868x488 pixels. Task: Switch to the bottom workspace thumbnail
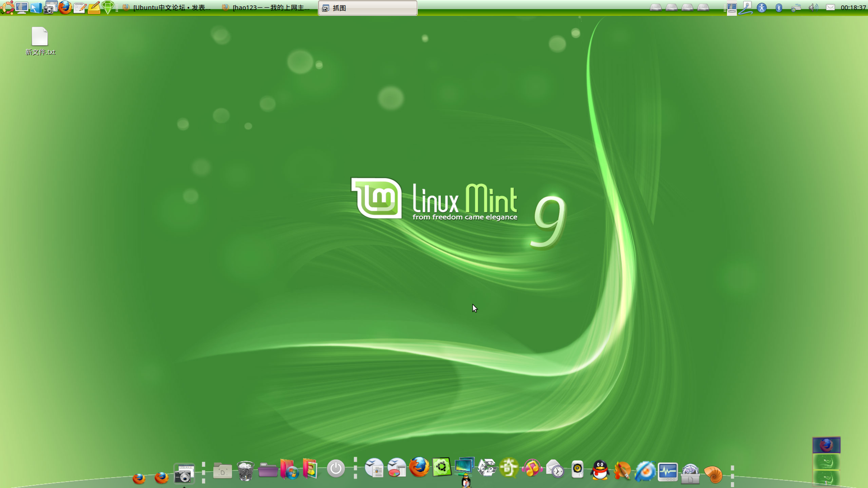point(826,478)
